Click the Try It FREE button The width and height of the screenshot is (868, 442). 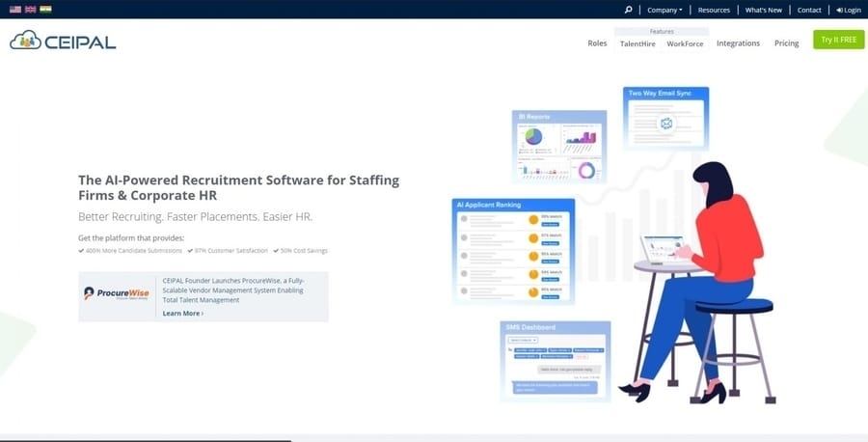click(x=839, y=40)
